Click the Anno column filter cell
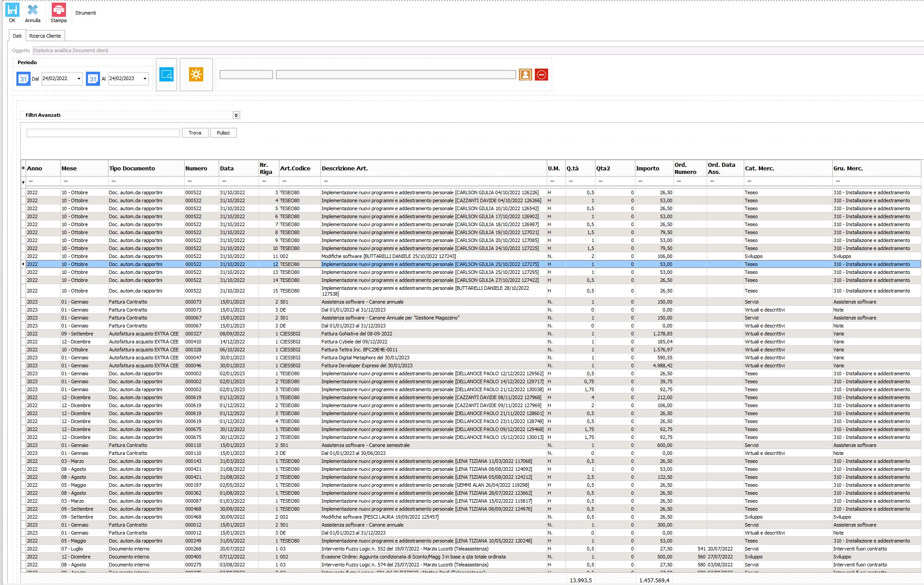The image size is (924, 585). click(43, 181)
